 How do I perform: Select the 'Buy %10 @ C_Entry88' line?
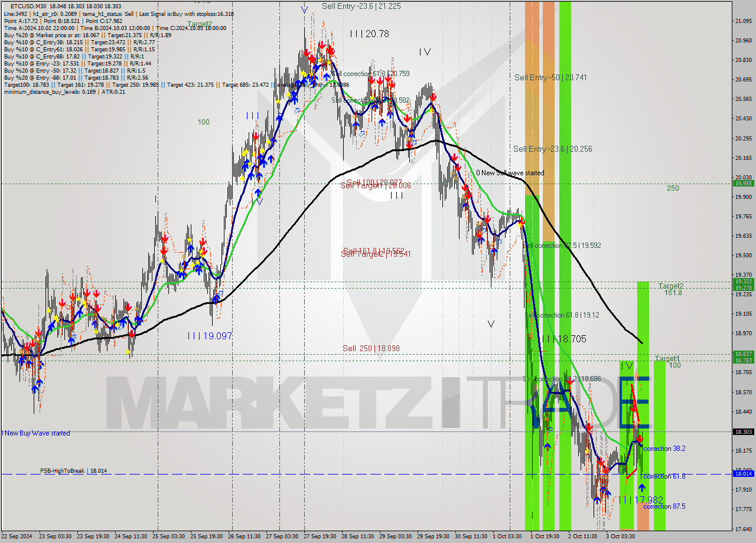tap(74, 56)
